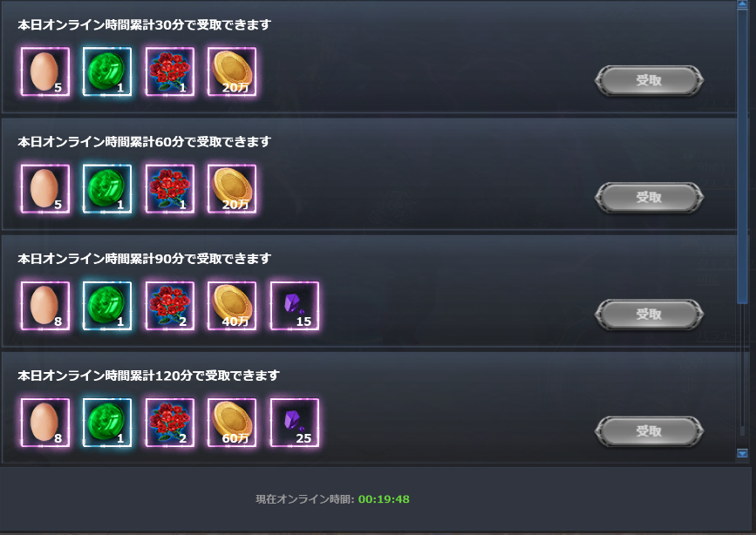Click the vertical scrollbar thumb
Screen dimensions: 756x535
point(743,157)
